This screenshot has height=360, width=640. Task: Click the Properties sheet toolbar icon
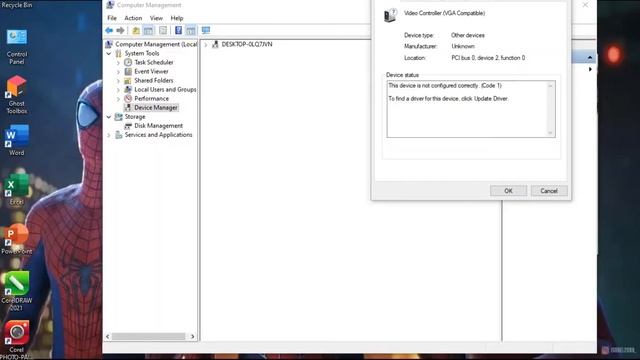(163, 30)
